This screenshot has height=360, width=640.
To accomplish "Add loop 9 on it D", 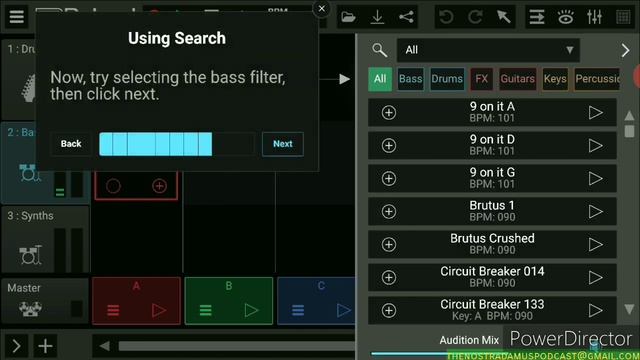I will click(x=389, y=145).
